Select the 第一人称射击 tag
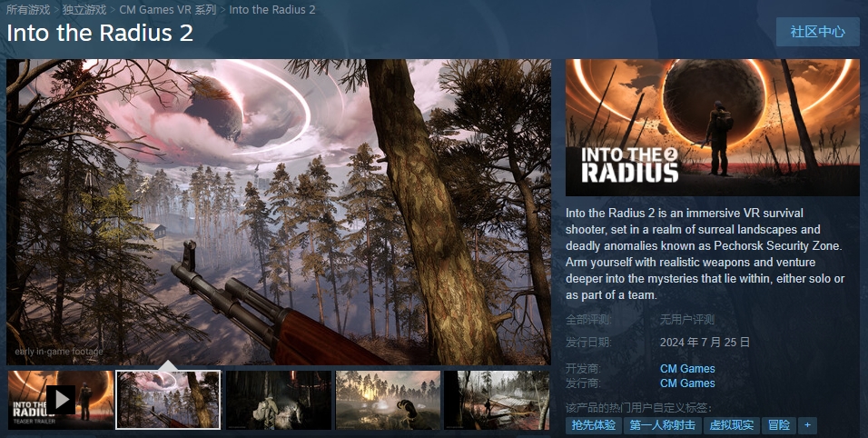 pyautogui.click(x=663, y=425)
